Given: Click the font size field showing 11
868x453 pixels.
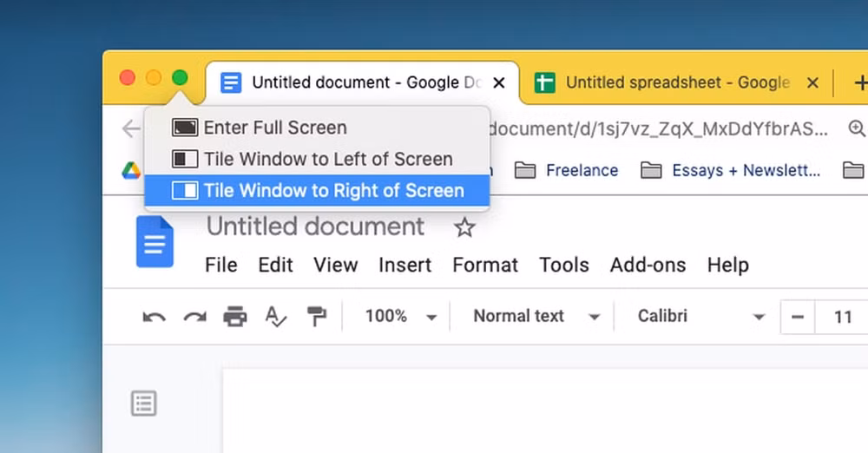Looking at the screenshot, I should pos(842,317).
